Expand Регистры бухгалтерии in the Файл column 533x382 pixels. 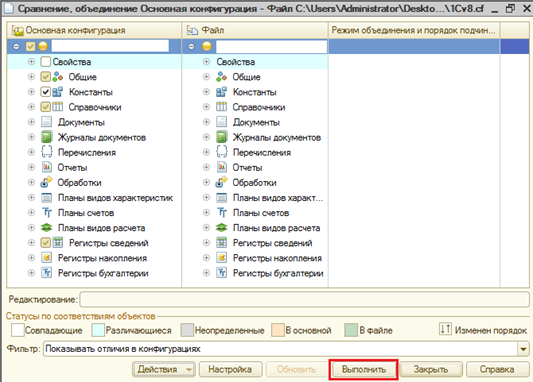point(206,273)
